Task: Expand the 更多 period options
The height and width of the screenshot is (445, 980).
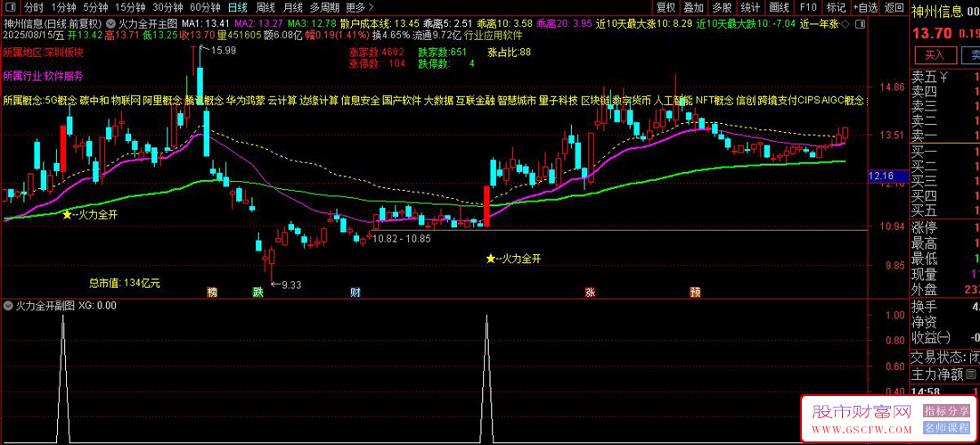Action: [x=359, y=7]
